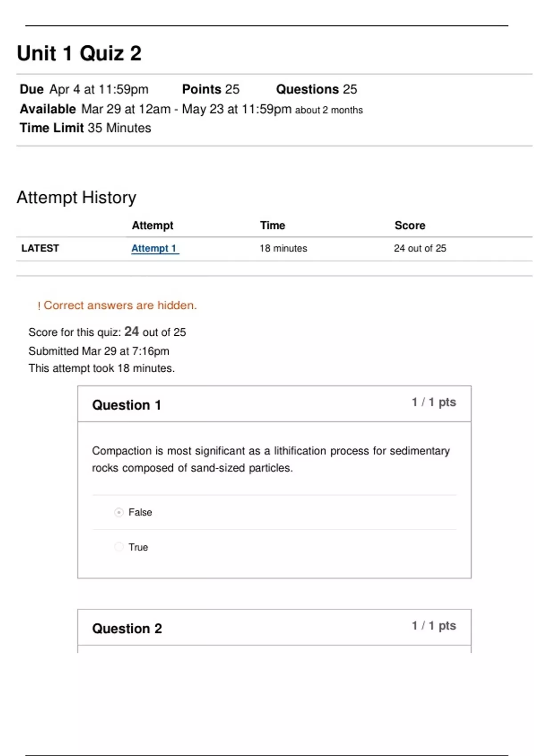Viewport: 534px width, 756px height.
Task: Click the LATEST row label
Action: 40,248
